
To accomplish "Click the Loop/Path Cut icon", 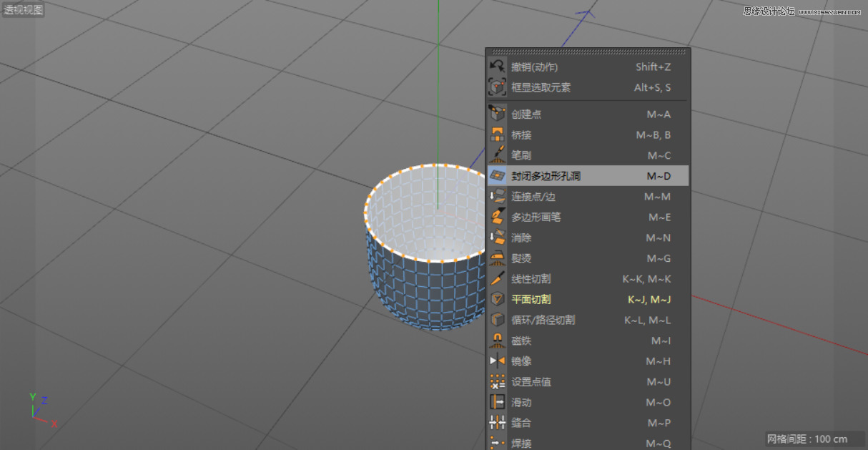I will pos(498,320).
